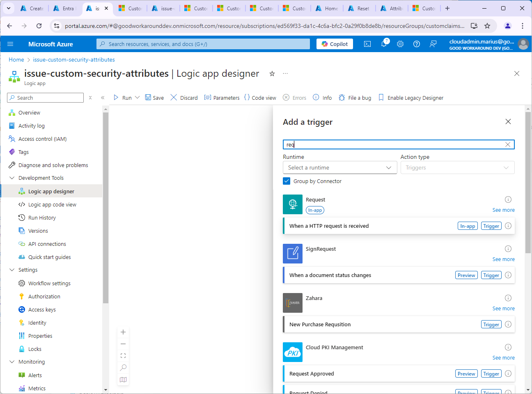This screenshot has height=394, width=532.
Task: Collapse the Settings section in sidebar
Action: click(x=12, y=270)
